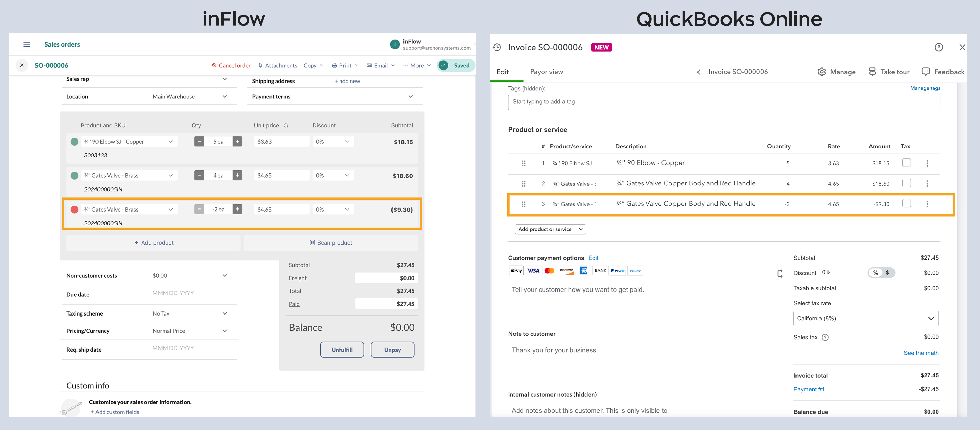Switch to the Payor view tab

tap(546, 72)
